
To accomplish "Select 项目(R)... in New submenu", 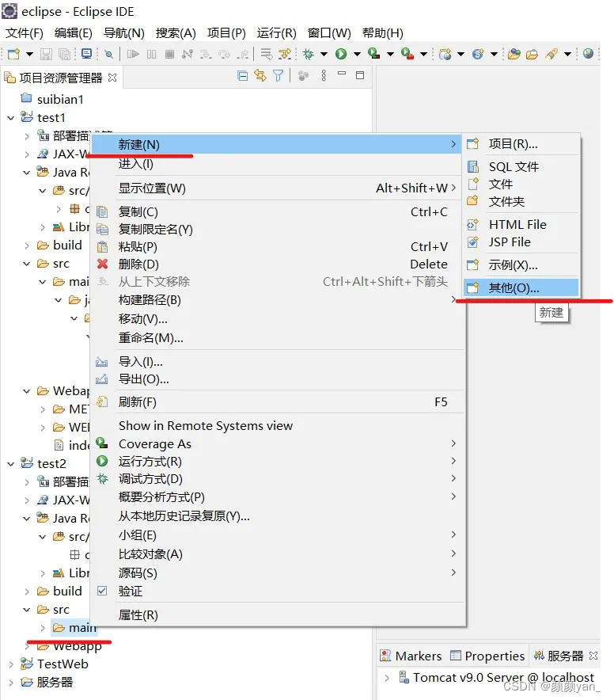I will 521,144.
